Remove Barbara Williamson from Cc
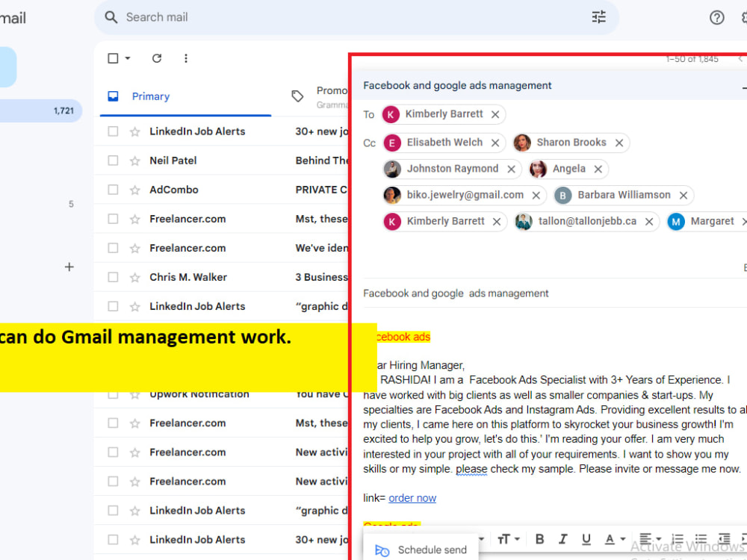Image resolution: width=747 pixels, height=560 pixels. (684, 195)
